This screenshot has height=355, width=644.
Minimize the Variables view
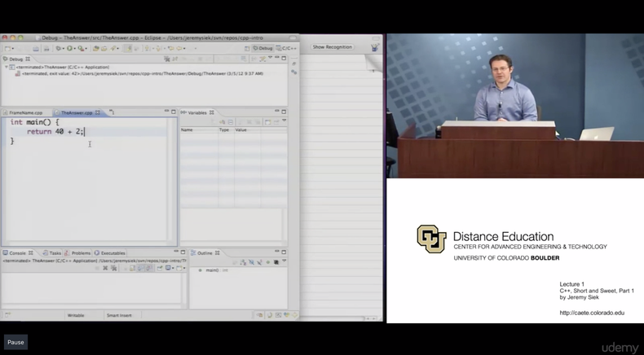tap(276, 112)
